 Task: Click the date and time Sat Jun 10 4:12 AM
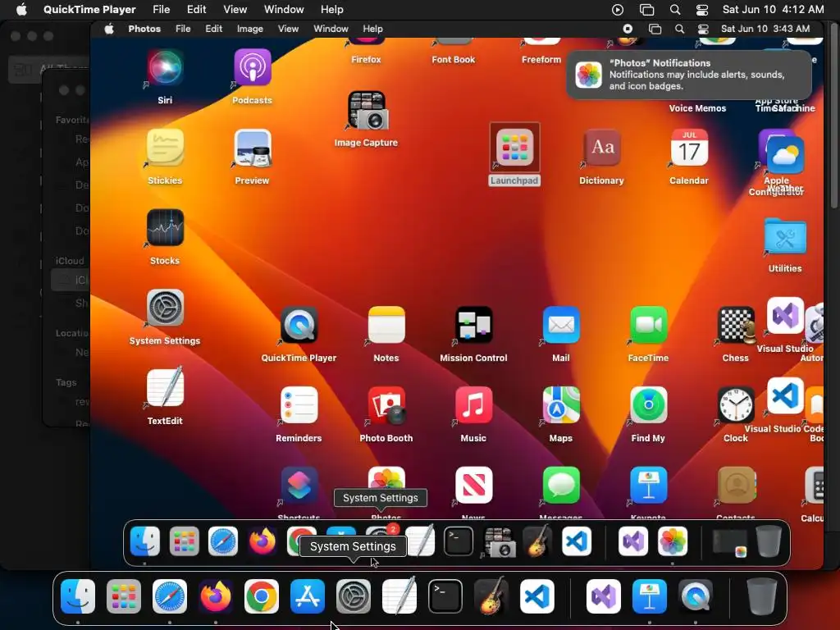pyautogui.click(x=773, y=10)
